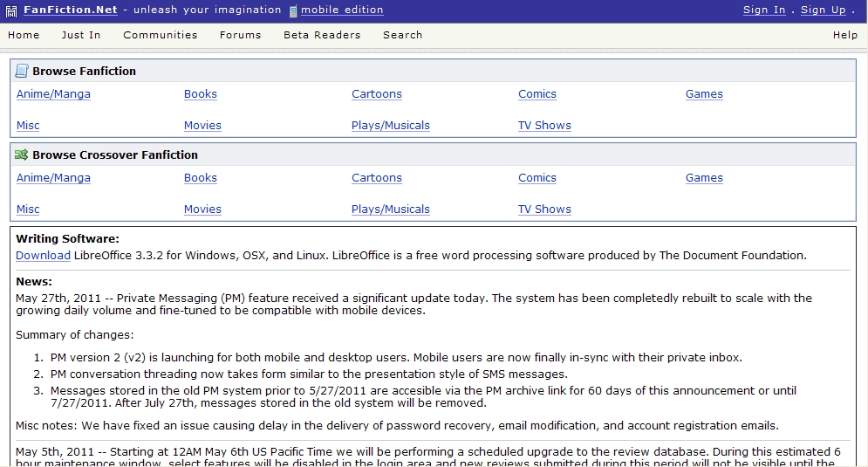
Task: Open TV Shows in Browse Crossover Fanfiction
Action: coord(544,209)
